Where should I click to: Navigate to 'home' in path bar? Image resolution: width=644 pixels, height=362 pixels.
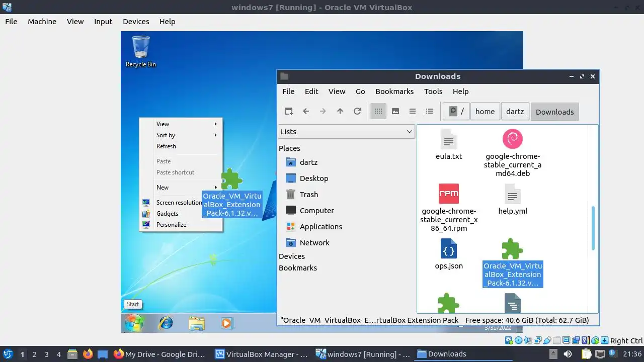[485, 112]
